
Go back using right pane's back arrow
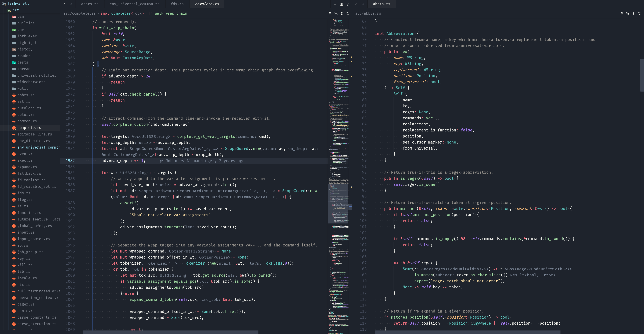[x=357, y=4]
